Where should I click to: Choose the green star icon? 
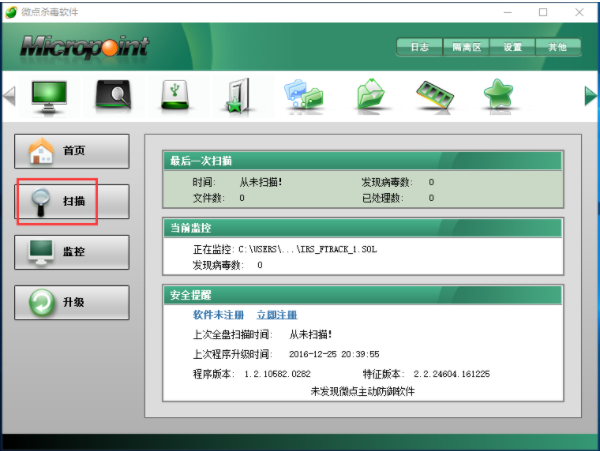pyautogui.click(x=498, y=94)
